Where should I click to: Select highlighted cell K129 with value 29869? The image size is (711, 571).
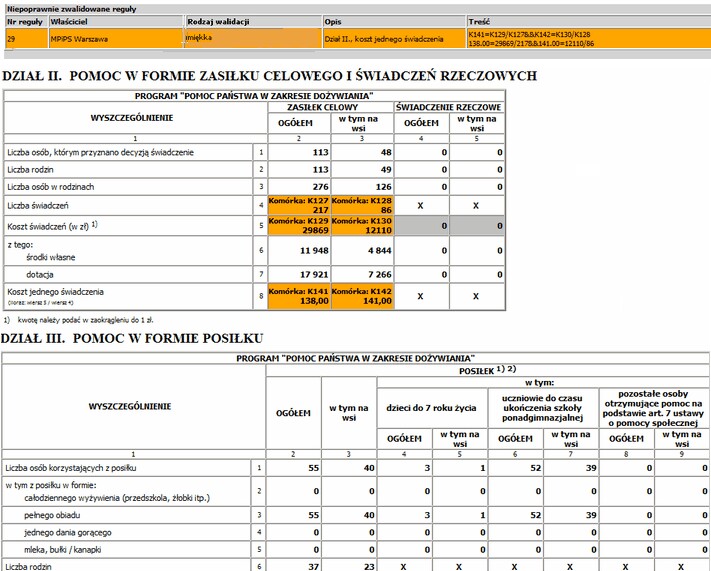[299, 226]
